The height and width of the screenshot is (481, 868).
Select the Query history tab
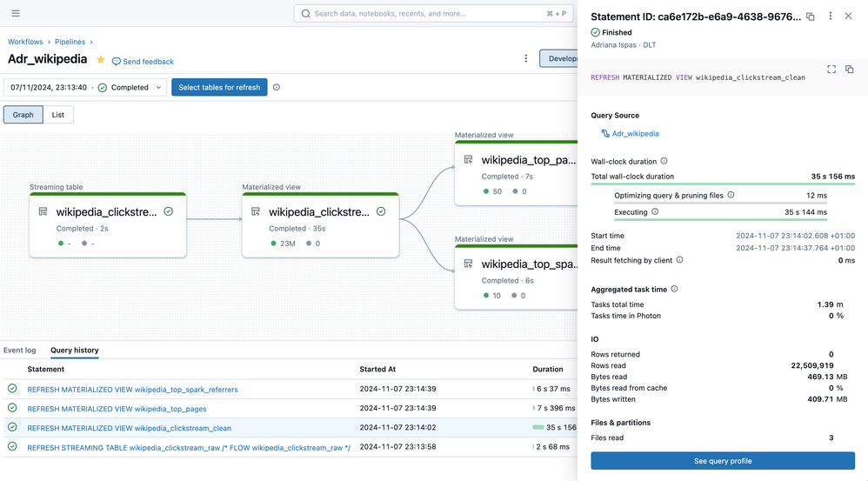coord(74,351)
